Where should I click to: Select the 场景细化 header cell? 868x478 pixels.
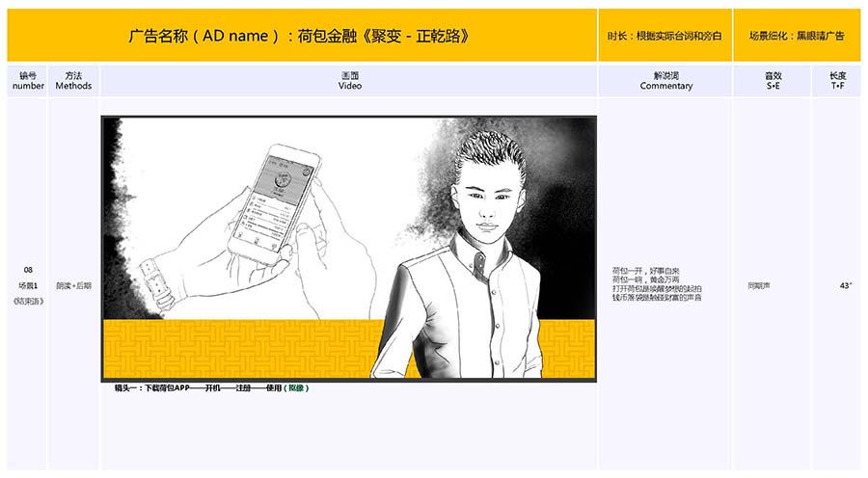797,36
